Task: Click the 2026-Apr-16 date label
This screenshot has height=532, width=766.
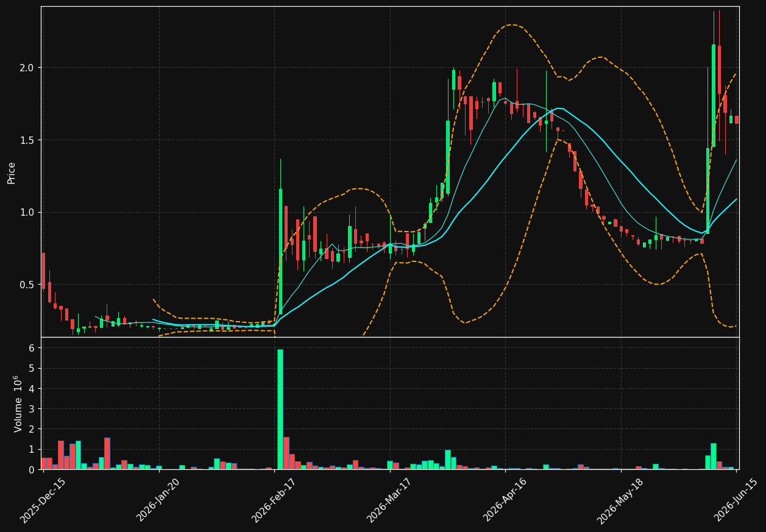Action: [x=505, y=500]
